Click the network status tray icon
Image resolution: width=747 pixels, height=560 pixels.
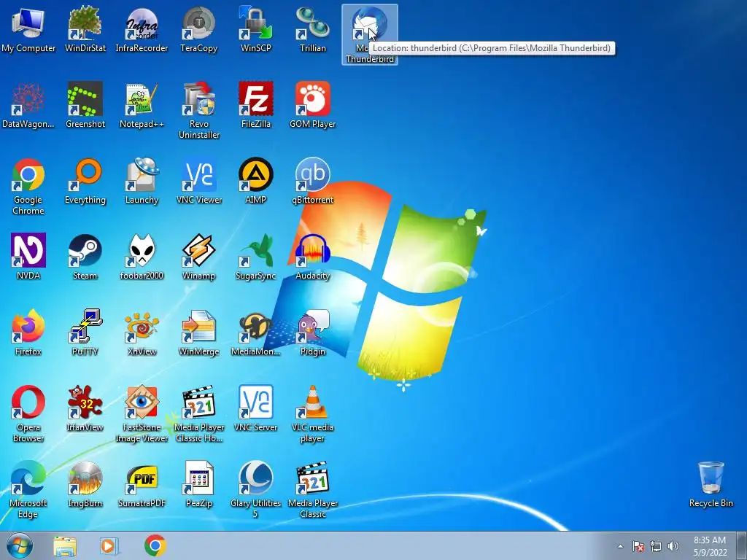coord(656,546)
